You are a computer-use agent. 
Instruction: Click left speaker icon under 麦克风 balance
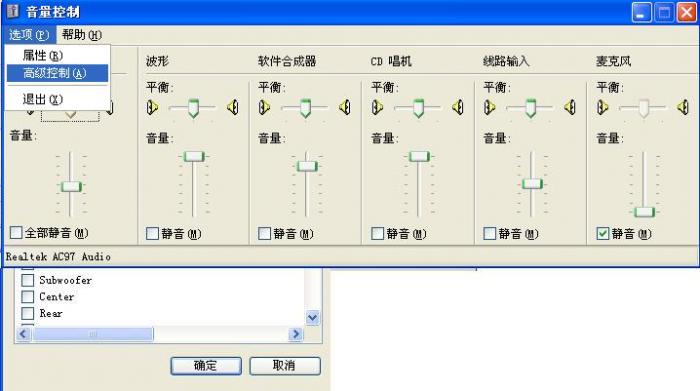(603, 107)
